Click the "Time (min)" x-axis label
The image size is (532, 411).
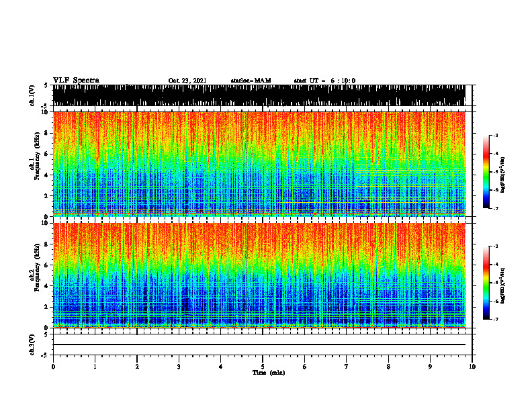(269, 373)
